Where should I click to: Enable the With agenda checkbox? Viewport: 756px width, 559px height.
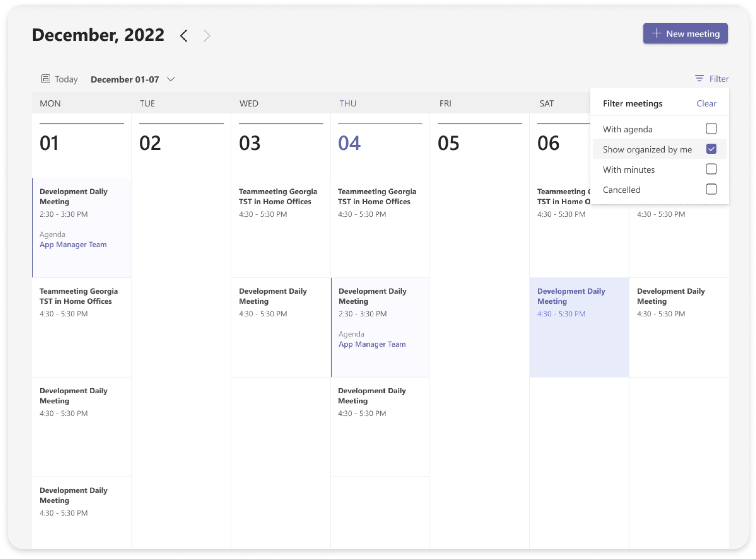(711, 128)
